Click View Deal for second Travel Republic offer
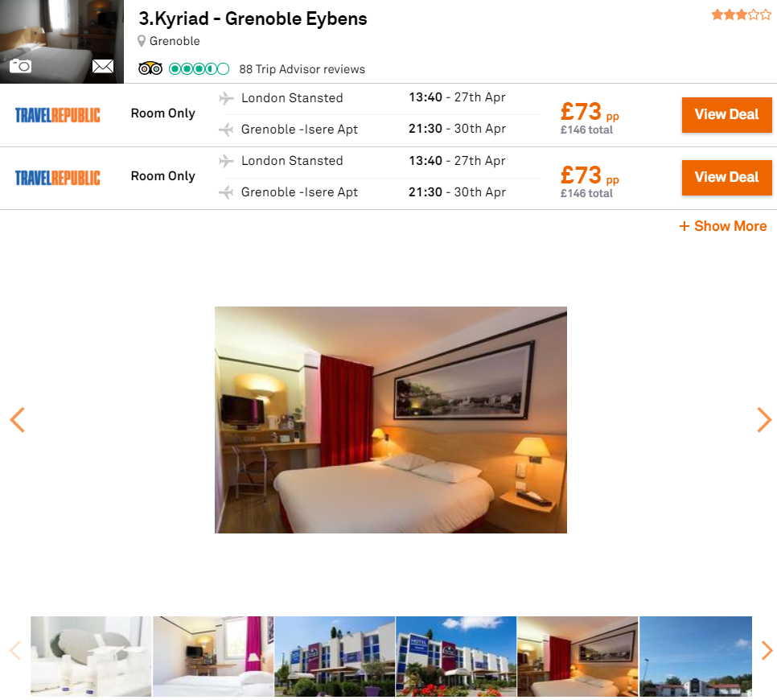This screenshot has width=777, height=700. (x=726, y=178)
